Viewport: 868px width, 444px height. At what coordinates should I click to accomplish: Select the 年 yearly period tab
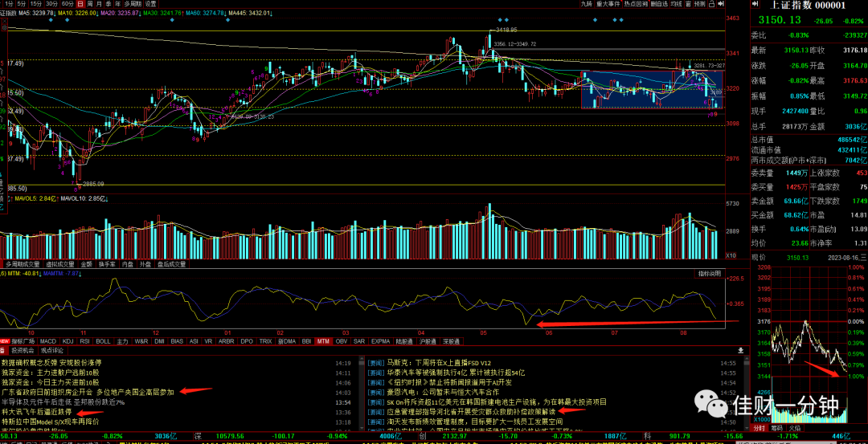[x=118, y=4]
